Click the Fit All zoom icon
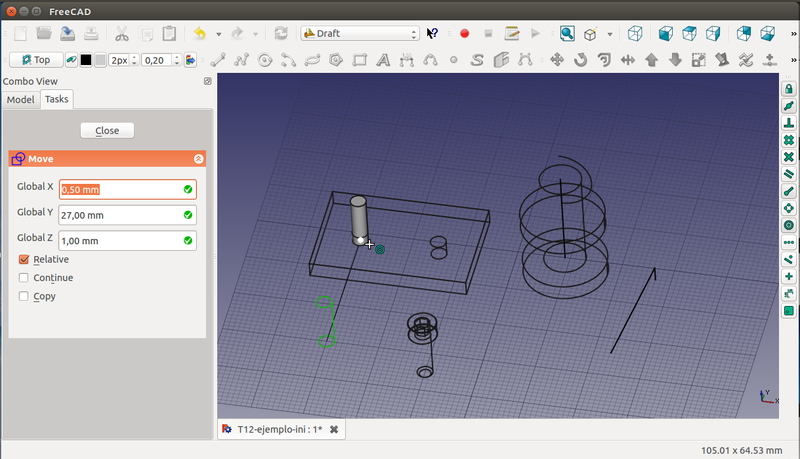800x459 pixels. click(567, 34)
